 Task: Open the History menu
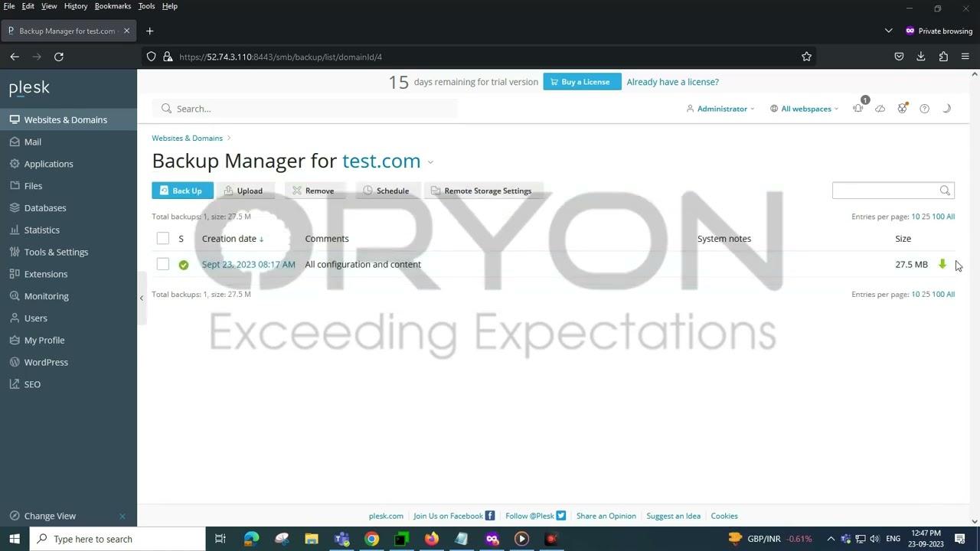[75, 6]
